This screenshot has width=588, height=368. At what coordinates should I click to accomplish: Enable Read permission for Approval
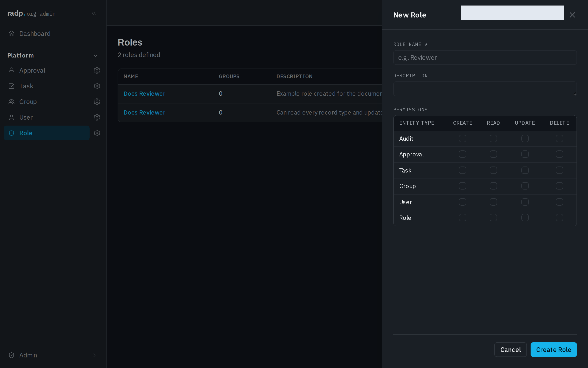[493, 154]
